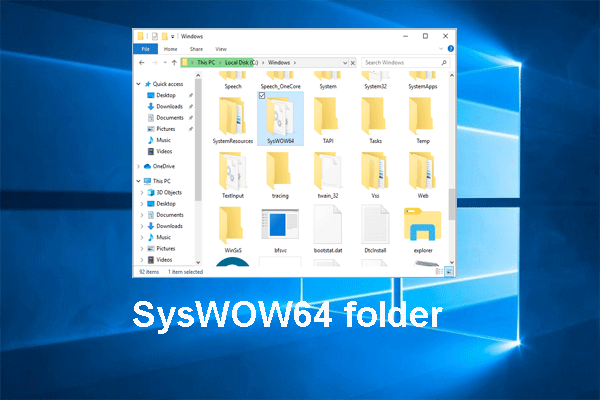Screen dimensions: 600x400
Task: Open the Help question mark icon
Action: [450, 49]
